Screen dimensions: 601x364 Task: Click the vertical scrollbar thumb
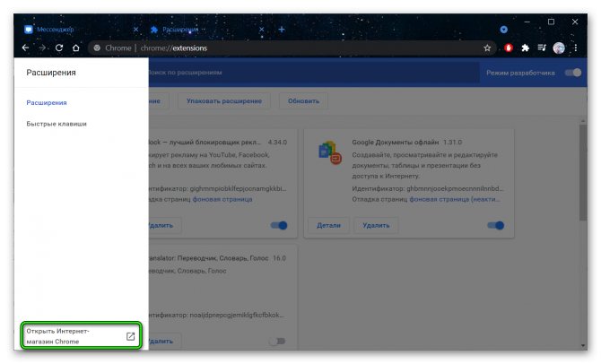(x=583, y=171)
